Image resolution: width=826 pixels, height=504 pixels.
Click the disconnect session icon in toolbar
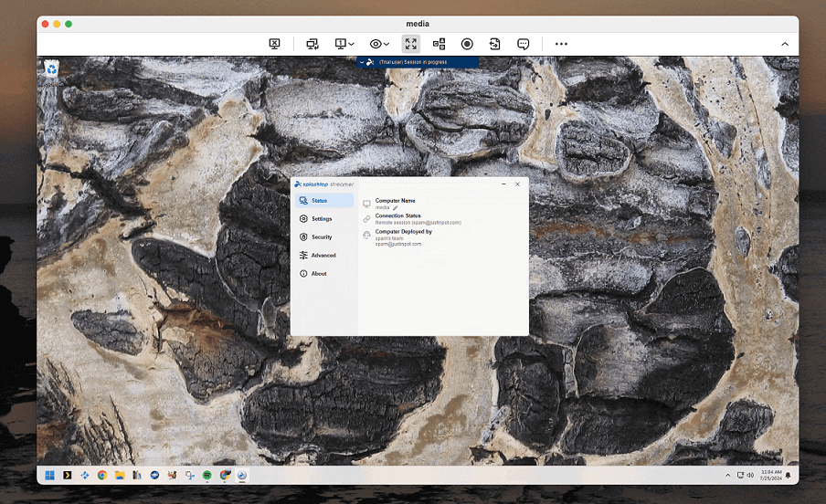[x=275, y=44]
